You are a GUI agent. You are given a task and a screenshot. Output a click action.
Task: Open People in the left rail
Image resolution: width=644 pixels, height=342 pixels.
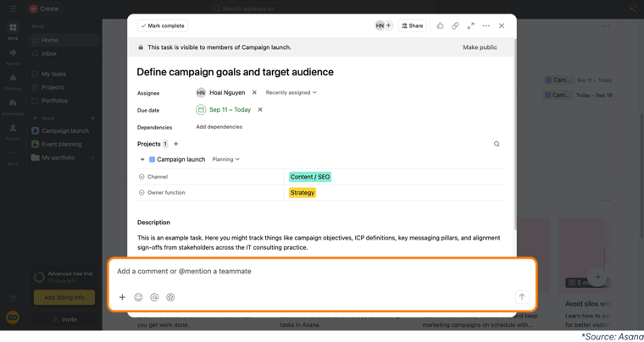pyautogui.click(x=13, y=131)
